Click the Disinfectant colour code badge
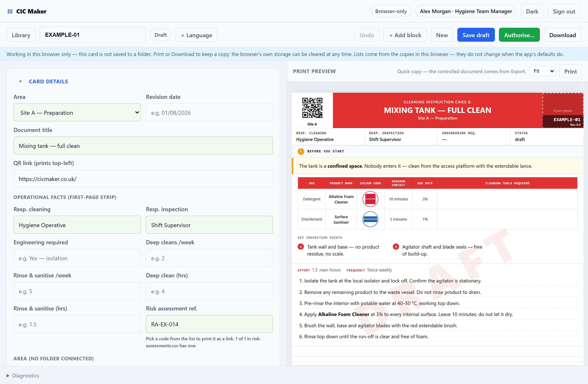 [370, 219]
